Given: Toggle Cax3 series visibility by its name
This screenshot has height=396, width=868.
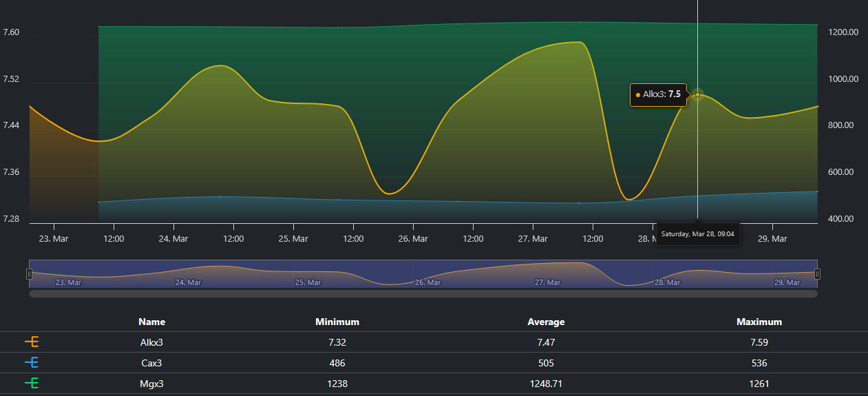Looking at the screenshot, I should [151, 363].
